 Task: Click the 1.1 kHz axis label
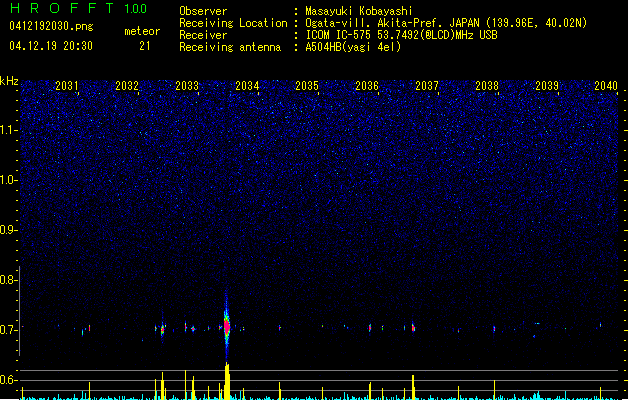8,130
